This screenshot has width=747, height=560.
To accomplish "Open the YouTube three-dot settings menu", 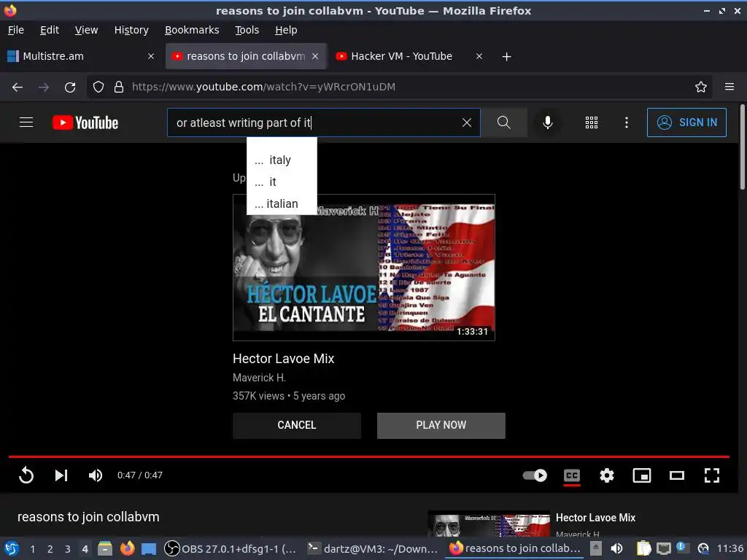I will coord(627,122).
